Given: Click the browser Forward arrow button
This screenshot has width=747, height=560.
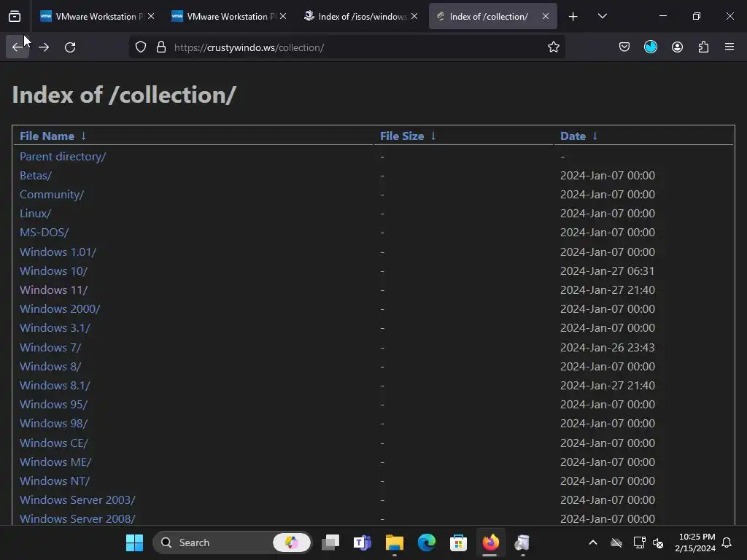Looking at the screenshot, I should click(x=44, y=47).
